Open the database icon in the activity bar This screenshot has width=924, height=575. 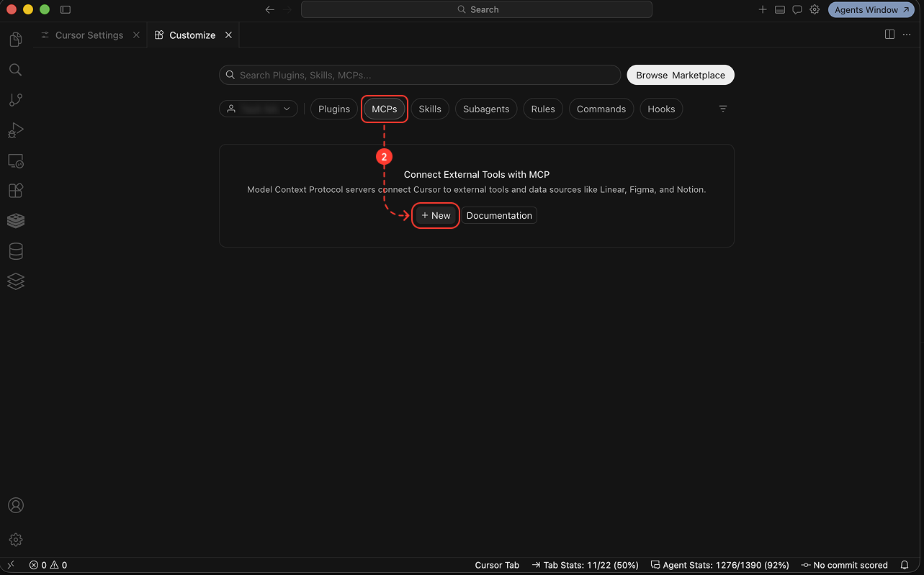coord(16,251)
